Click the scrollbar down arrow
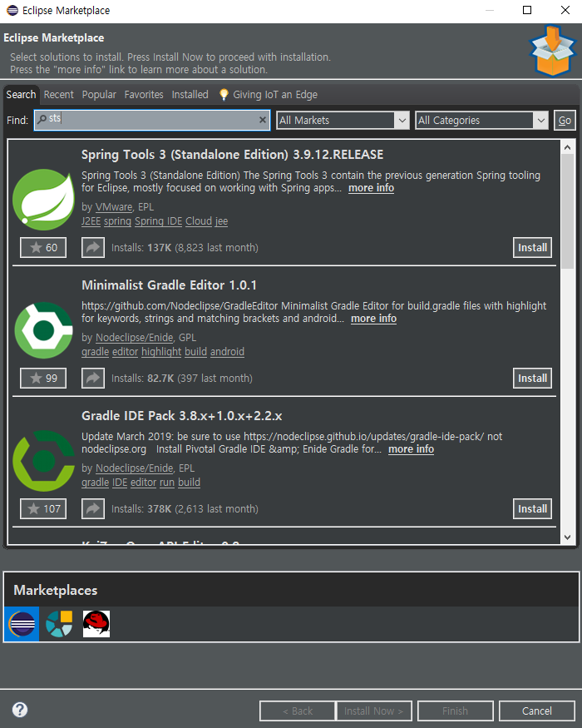Screen dimensions: 582x728 coord(567,537)
